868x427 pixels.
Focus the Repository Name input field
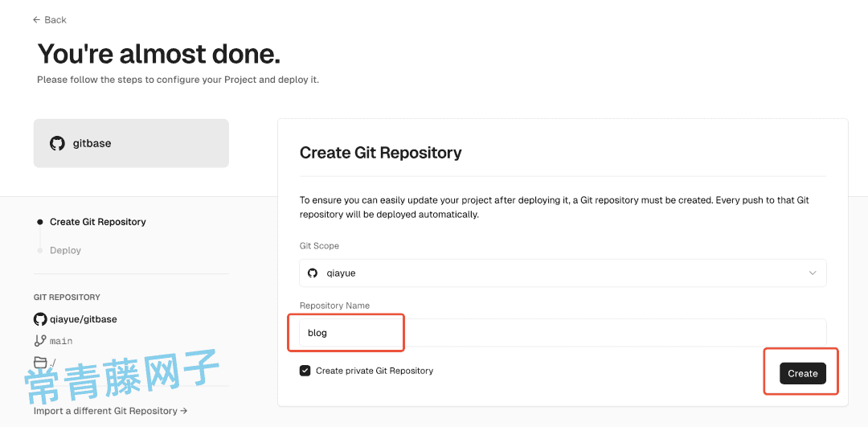click(x=563, y=333)
